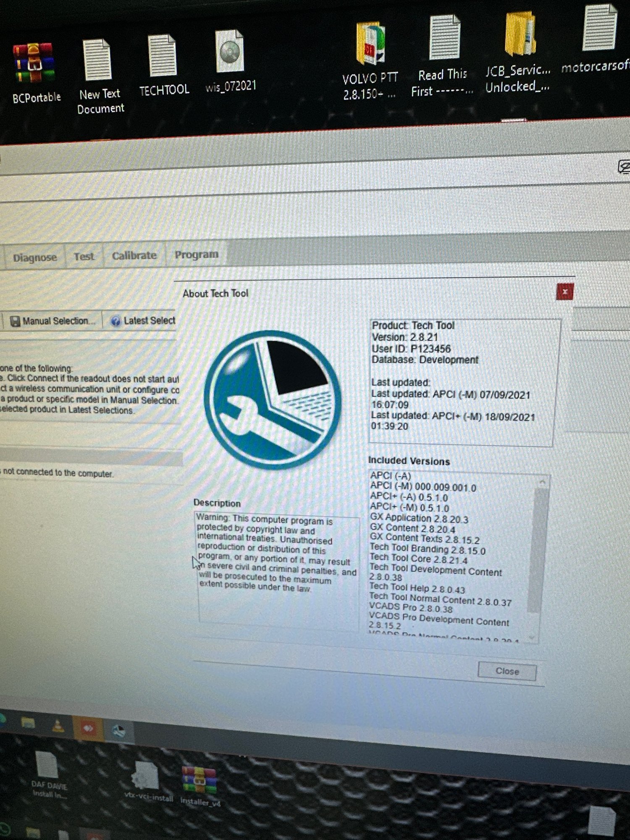630x840 pixels.
Task: Click the Included Versions scroll-up arrow
Action: click(542, 482)
